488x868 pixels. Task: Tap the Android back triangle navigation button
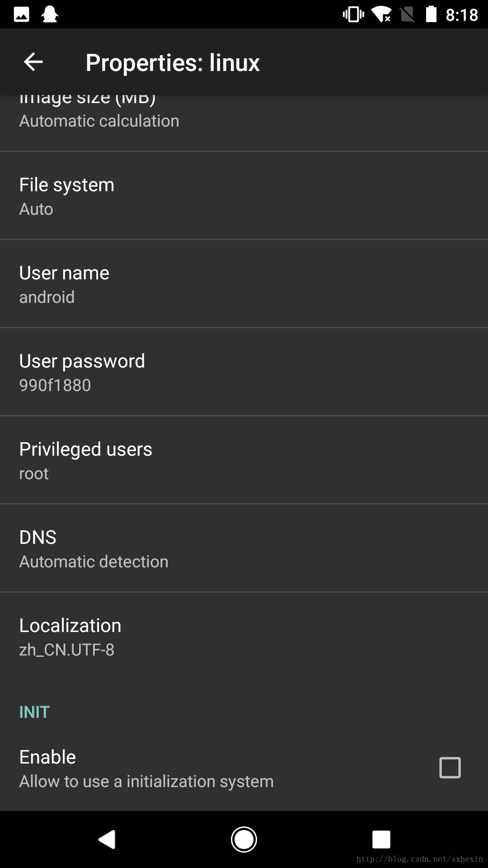point(107,840)
